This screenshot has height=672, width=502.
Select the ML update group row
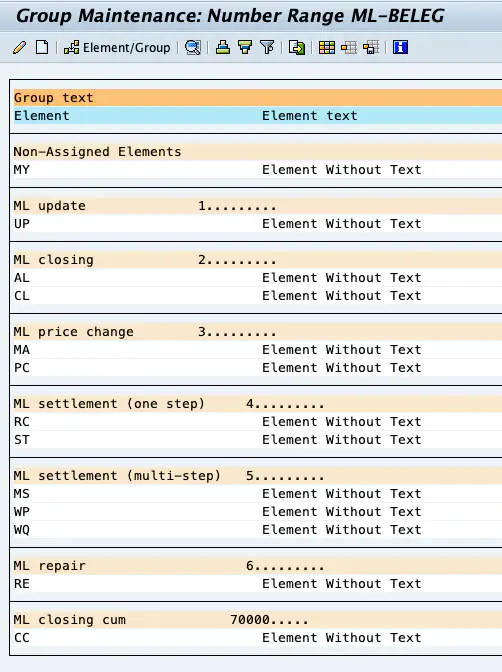(257, 206)
